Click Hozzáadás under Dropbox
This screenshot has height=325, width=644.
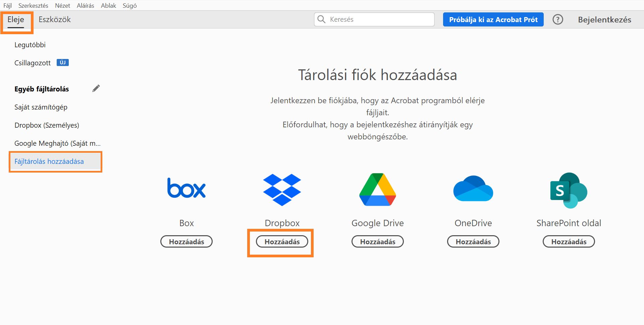point(282,241)
